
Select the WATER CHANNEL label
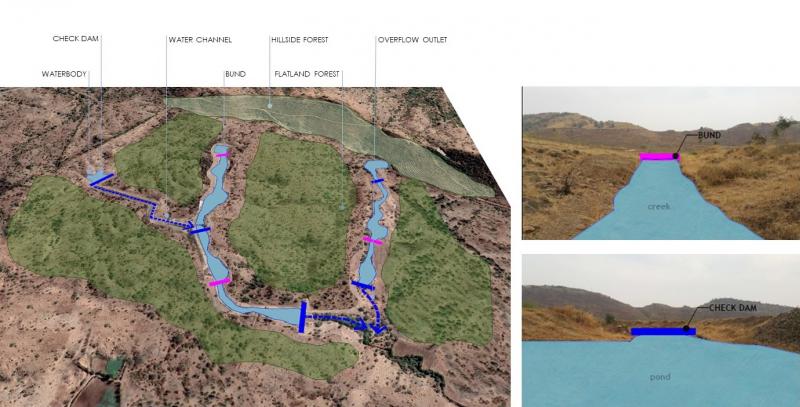[200, 40]
